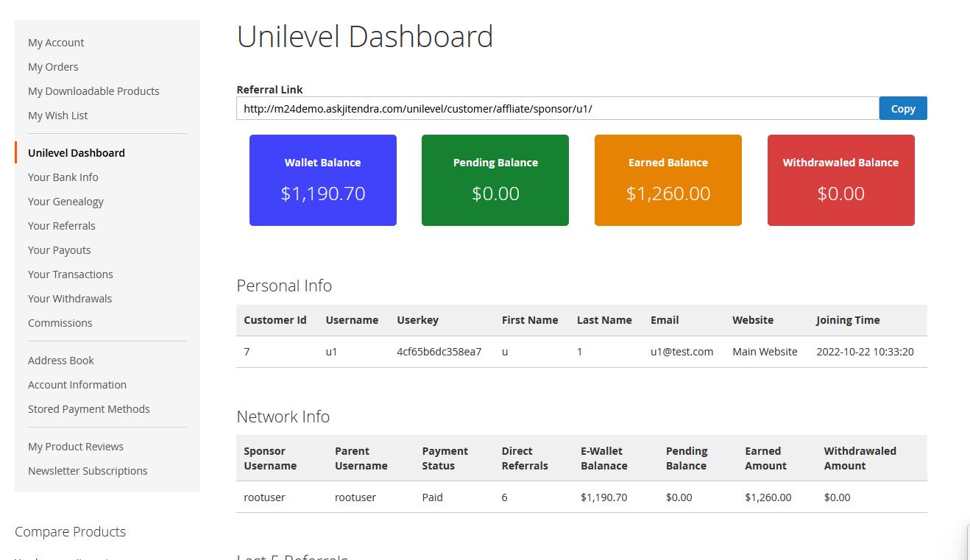The height and width of the screenshot is (560, 970).
Task: View Your Genealogy page
Action: [66, 202]
